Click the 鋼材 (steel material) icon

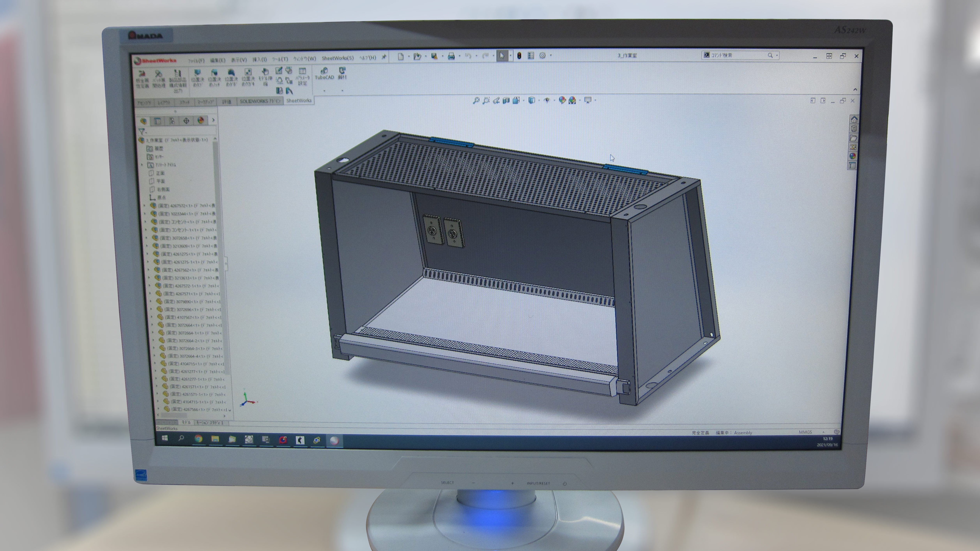(342, 73)
